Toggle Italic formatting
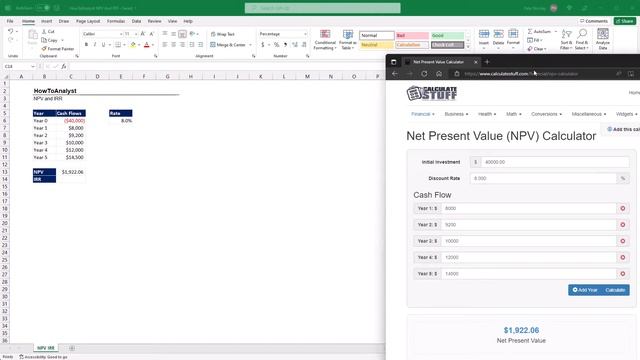The image size is (640, 360). point(95,44)
